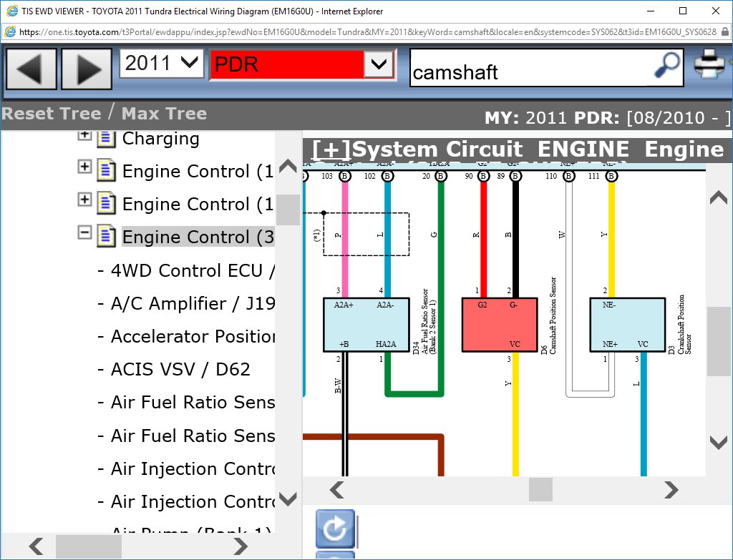
Task: Click the document icon beside Charging
Action: tap(106, 139)
